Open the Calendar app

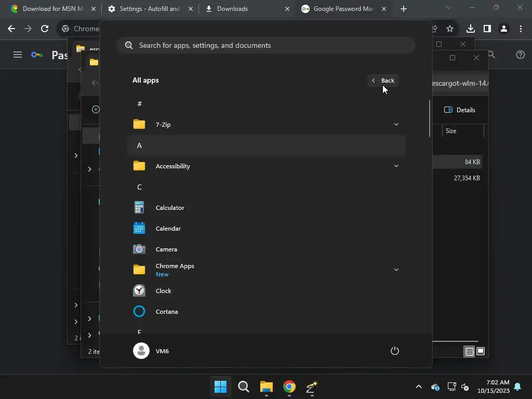point(266,229)
